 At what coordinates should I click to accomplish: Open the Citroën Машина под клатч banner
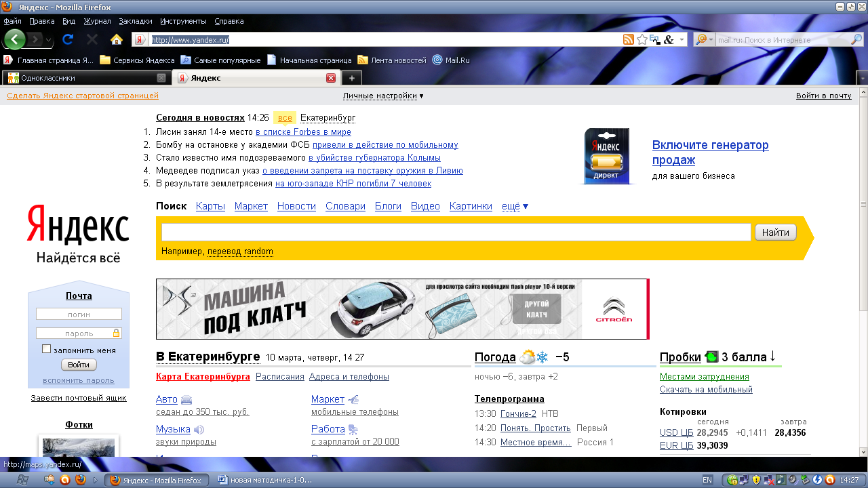(402, 309)
